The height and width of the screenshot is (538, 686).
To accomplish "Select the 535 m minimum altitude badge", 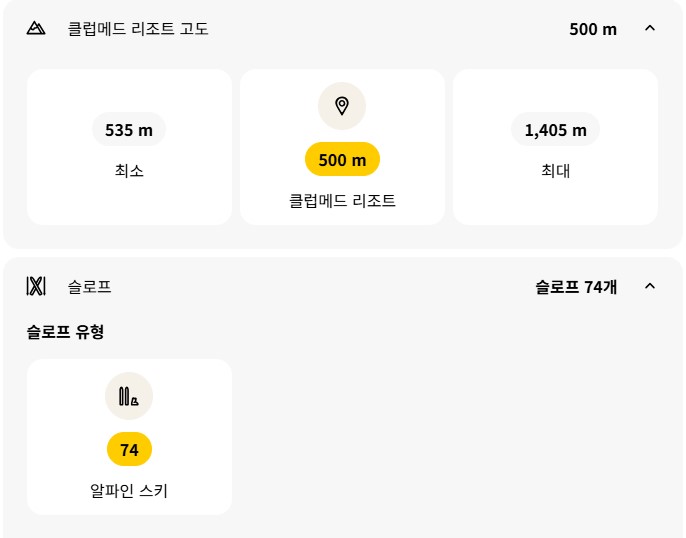I will [x=129, y=129].
